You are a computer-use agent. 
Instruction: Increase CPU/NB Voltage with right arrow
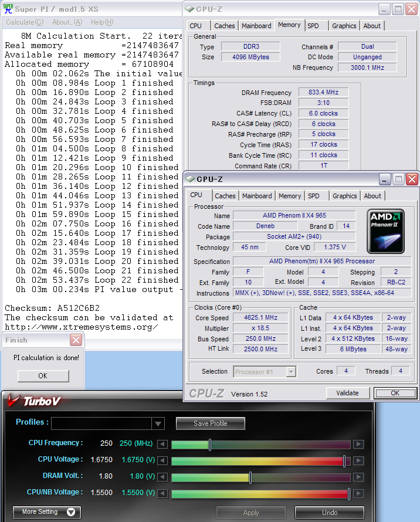coord(358,493)
